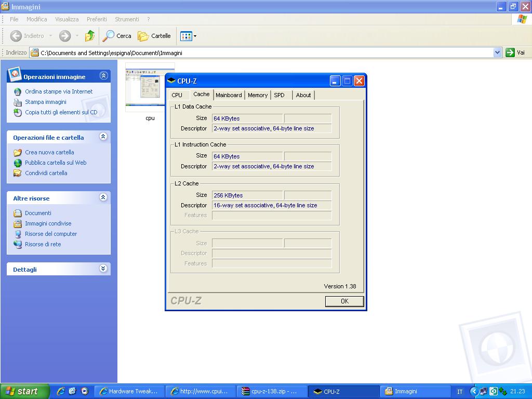The image size is (532, 399).
Task: Collapse the Altre risorse panel
Action: click(x=103, y=197)
